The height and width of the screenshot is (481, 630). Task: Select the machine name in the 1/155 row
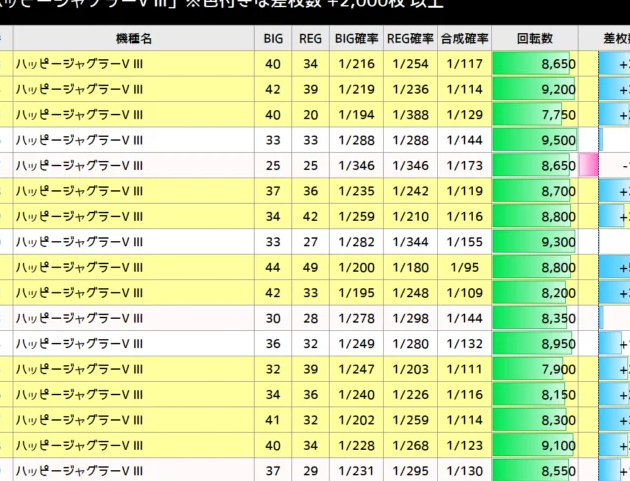(80, 242)
